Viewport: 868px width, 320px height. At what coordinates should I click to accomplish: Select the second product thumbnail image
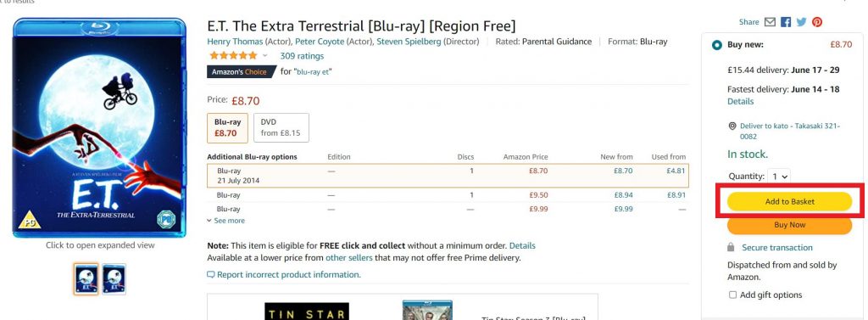[114, 279]
